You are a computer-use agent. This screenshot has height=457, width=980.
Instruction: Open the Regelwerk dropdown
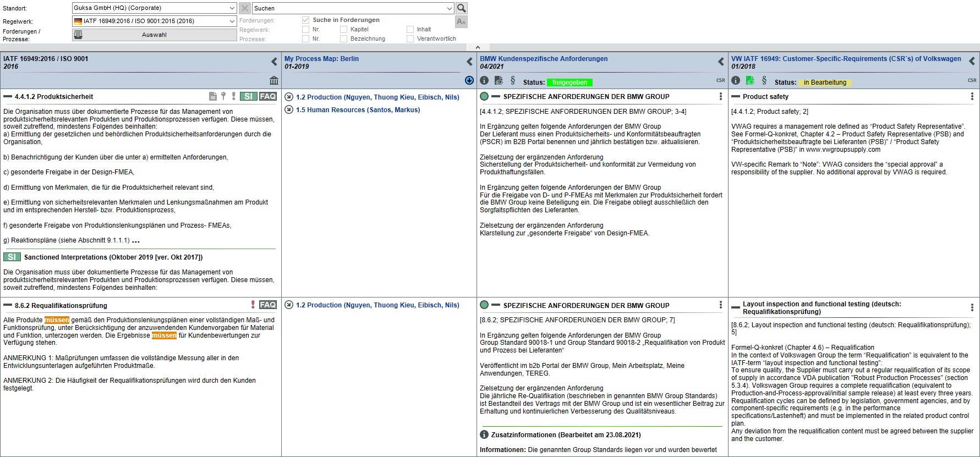click(232, 21)
